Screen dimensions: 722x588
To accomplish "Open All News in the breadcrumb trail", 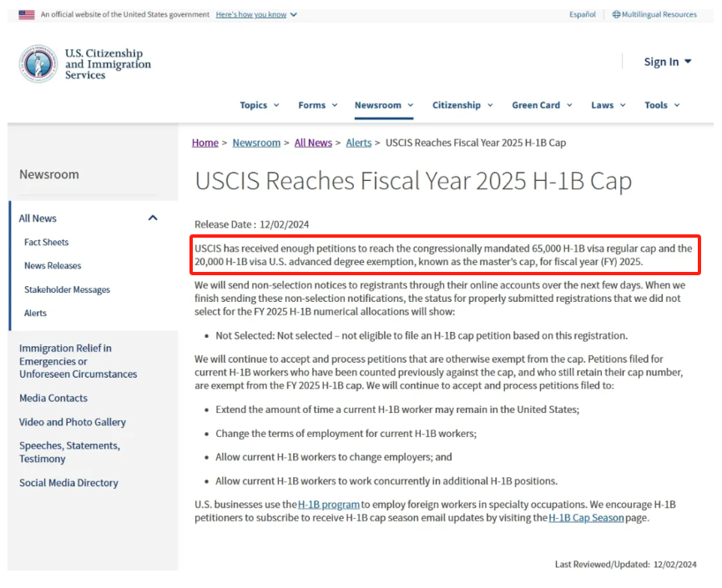I will coord(313,143).
